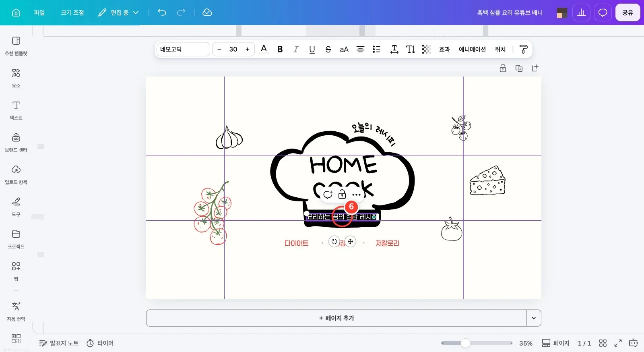Open the transparency checkerboard control

click(x=426, y=49)
